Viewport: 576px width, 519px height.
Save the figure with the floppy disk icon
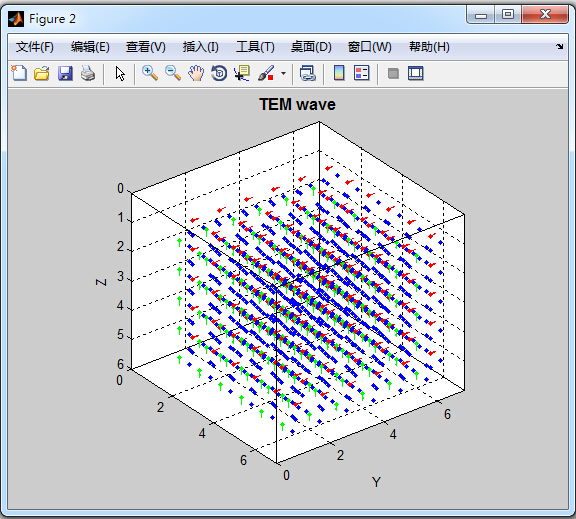point(65,73)
